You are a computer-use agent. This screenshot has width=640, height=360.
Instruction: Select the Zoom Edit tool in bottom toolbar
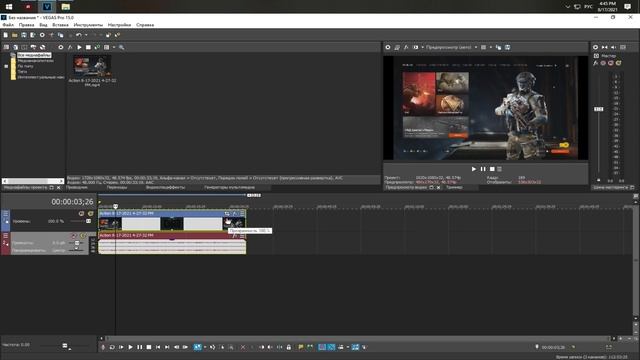point(231,347)
